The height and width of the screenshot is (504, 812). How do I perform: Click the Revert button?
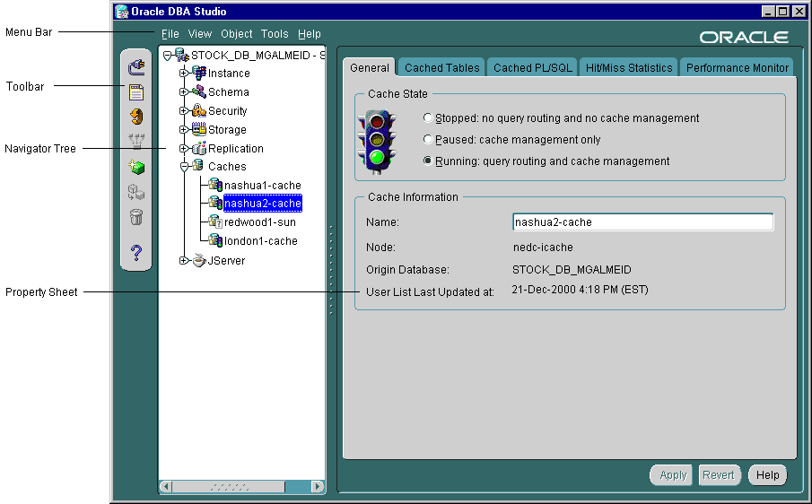[719, 475]
